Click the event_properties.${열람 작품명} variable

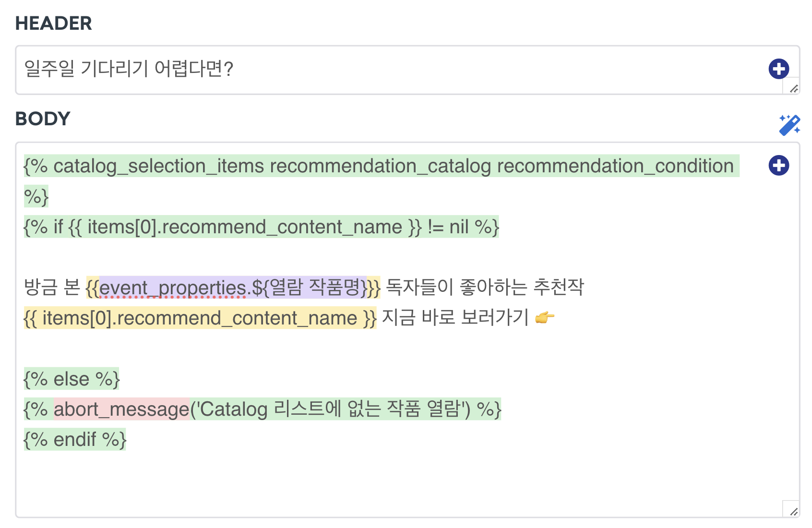click(233, 288)
